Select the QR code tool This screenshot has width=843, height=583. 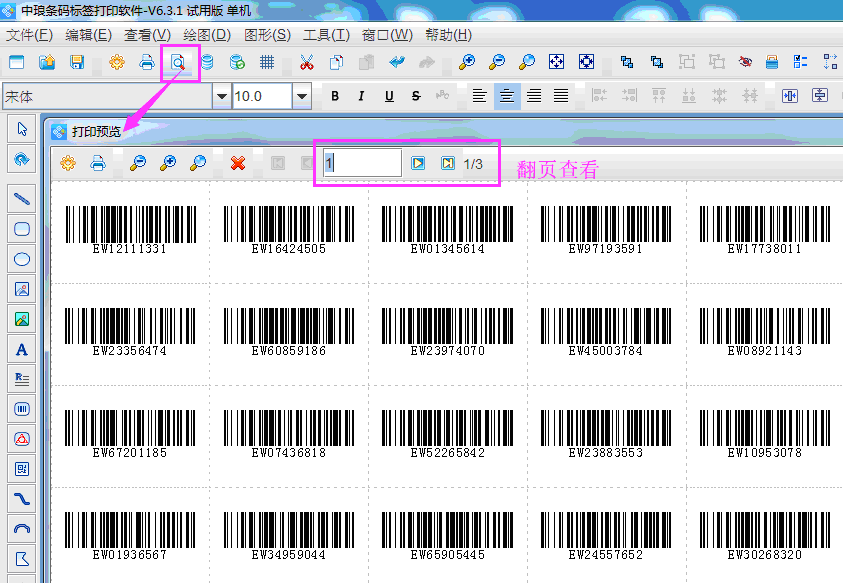tap(22, 470)
